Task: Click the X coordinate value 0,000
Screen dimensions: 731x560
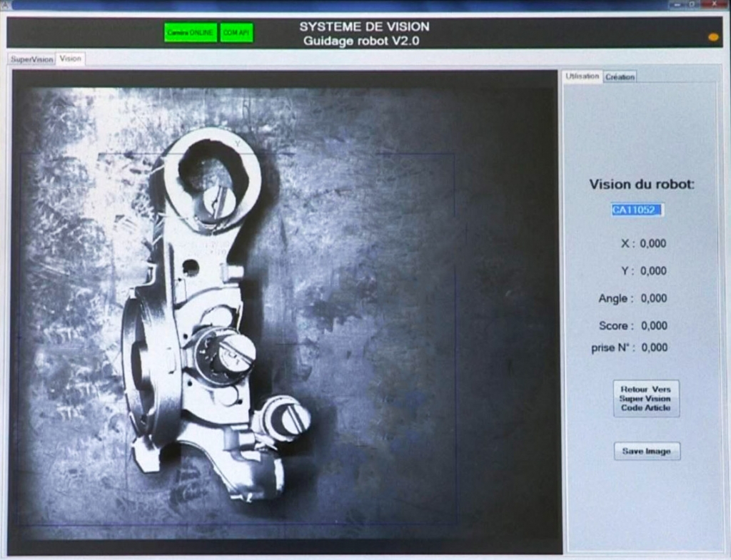Action: click(x=652, y=243)
